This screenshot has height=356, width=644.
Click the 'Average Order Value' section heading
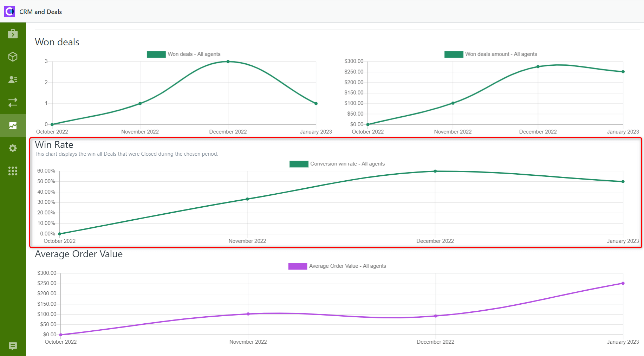(79, 254)
